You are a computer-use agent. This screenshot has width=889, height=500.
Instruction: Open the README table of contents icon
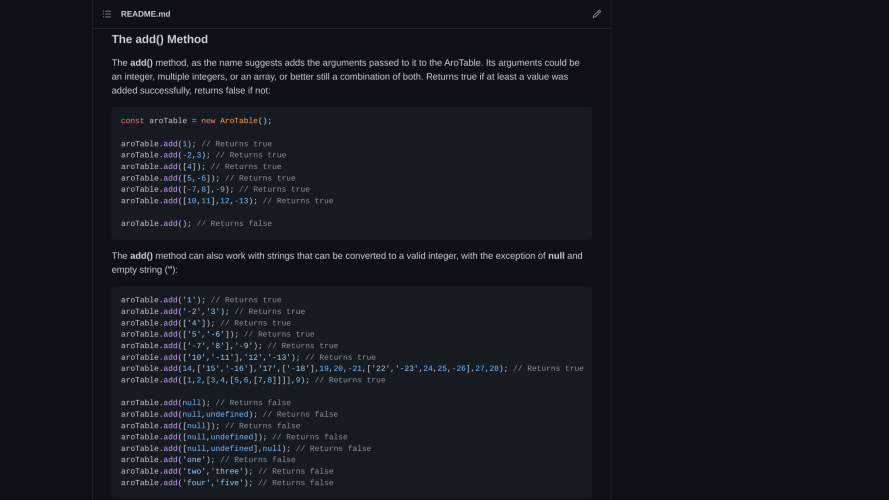tap(107, 14)
